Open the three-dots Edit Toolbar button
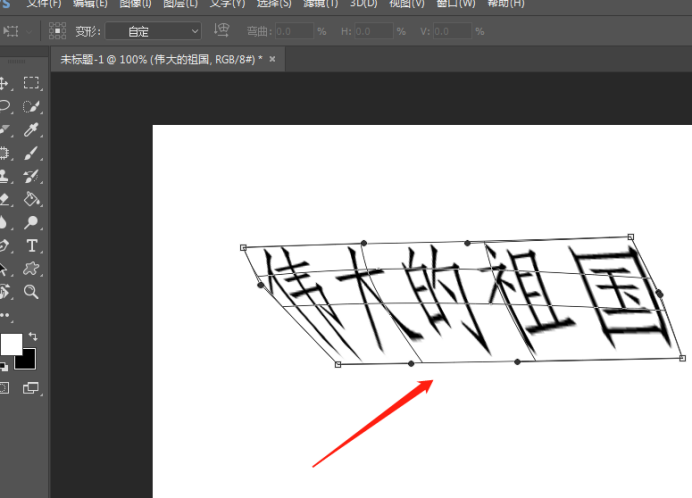The height and width of the screenshot is (498, 692). 5,315
